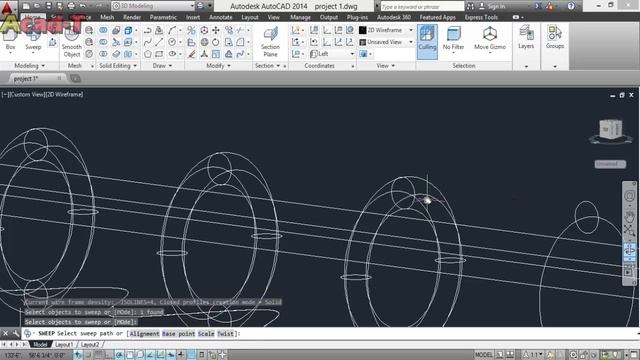Screen dimensions: 640x360
Task: Select the Move tool in Modify panel
Action: pyautogui.click(x=216, y=30)
